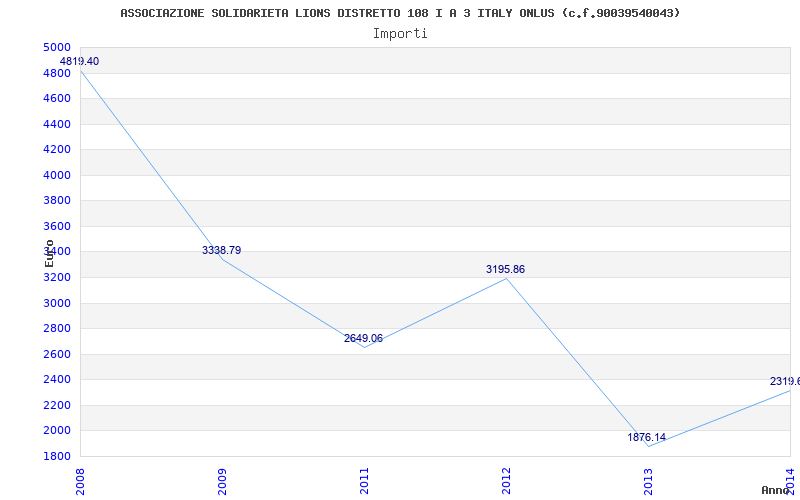
Task: Click the x-axis year label 2013
Action: [647, 481]
